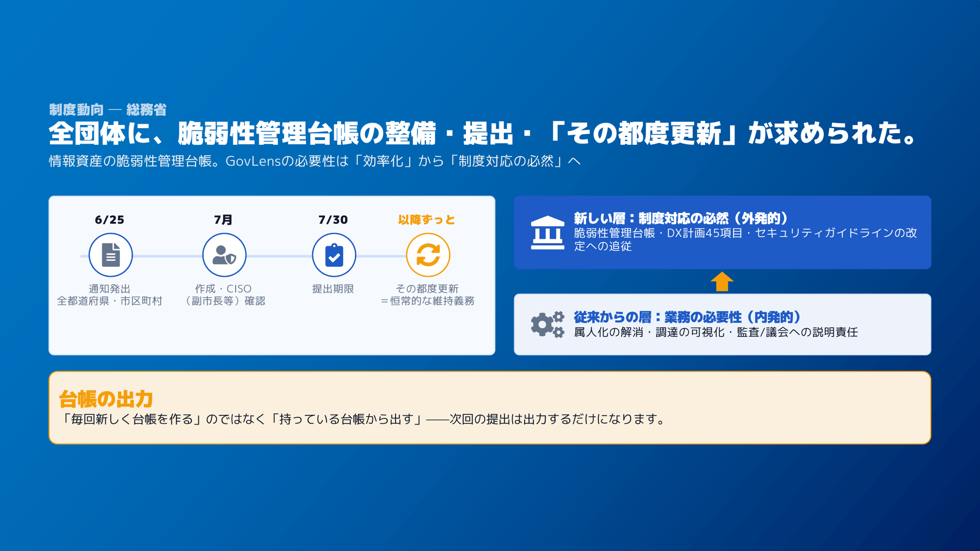Click 作成・CISO caption text

[x=223, y=289]
